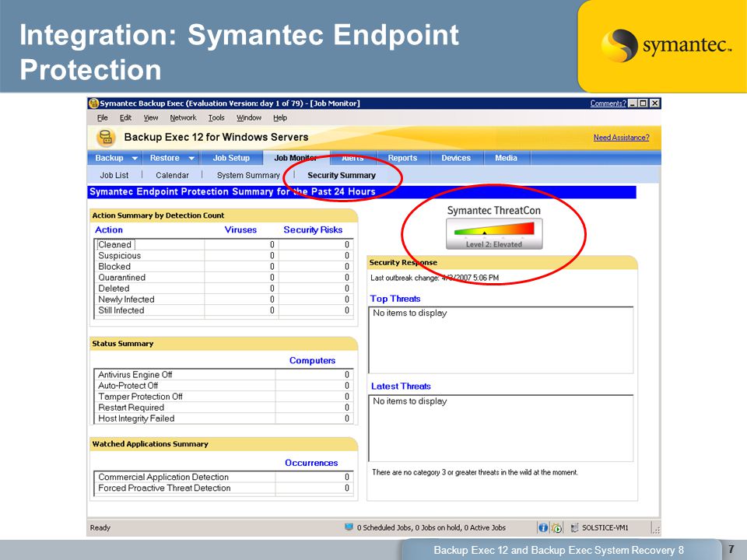Click the Top Threats heading

tap(395, 299)
